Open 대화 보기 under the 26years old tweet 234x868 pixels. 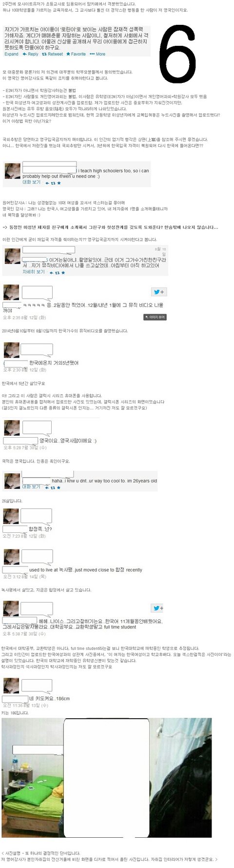click(x=31, y=486)
